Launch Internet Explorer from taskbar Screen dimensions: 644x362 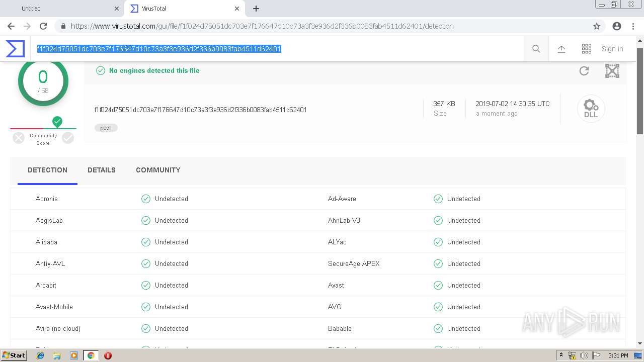pyautogui.click(x=40, y=355)
